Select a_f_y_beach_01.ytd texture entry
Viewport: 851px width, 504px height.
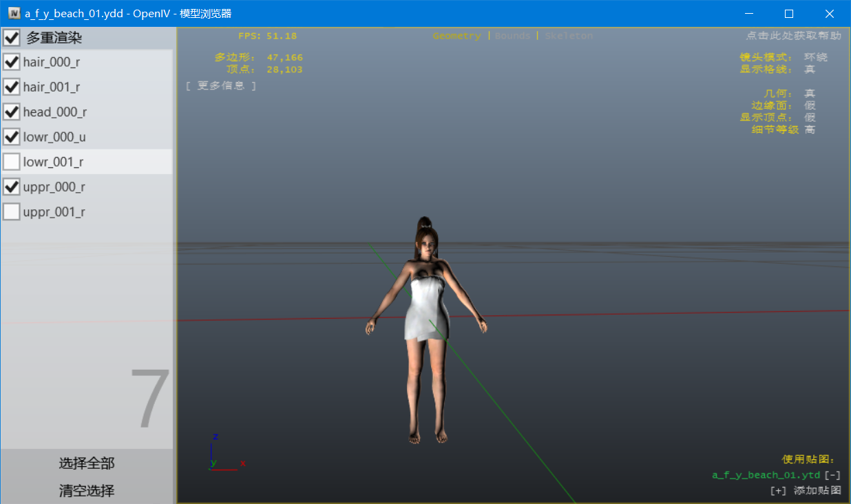766,475
